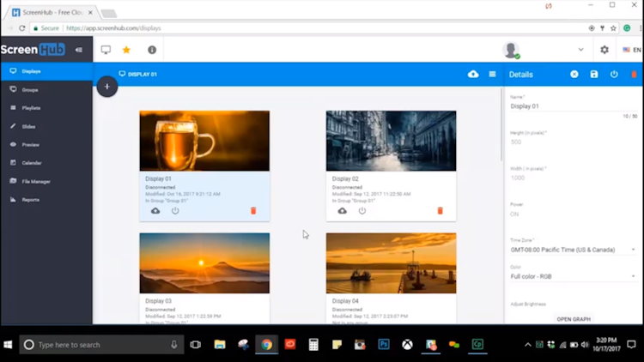
Task: Toggle the power button on Display 01 card
Action: 175,210
